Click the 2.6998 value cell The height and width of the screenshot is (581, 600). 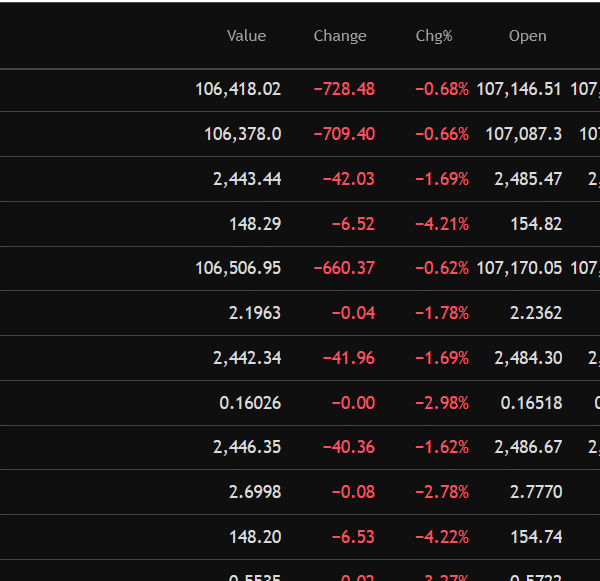pos(255,492)
